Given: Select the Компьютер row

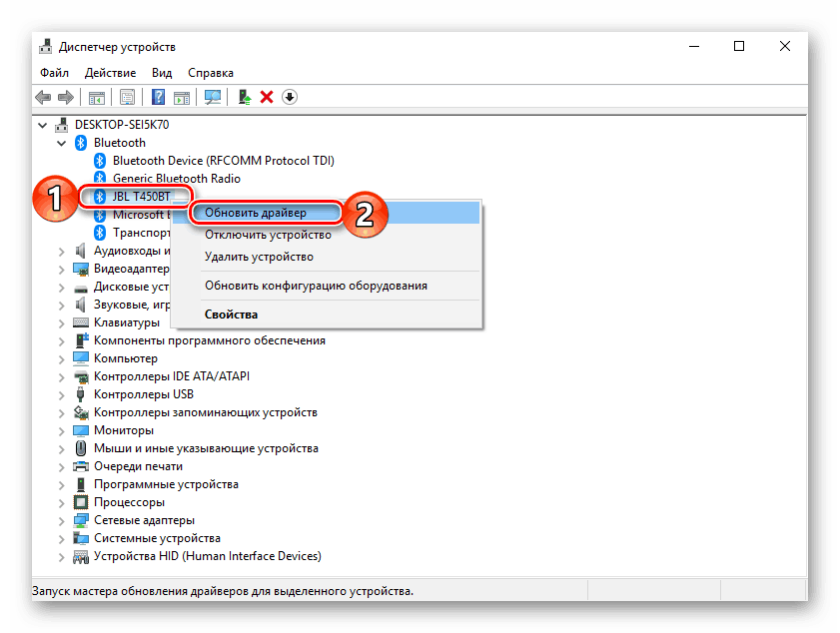Looking at the screenshot, I should click(126, 358).
